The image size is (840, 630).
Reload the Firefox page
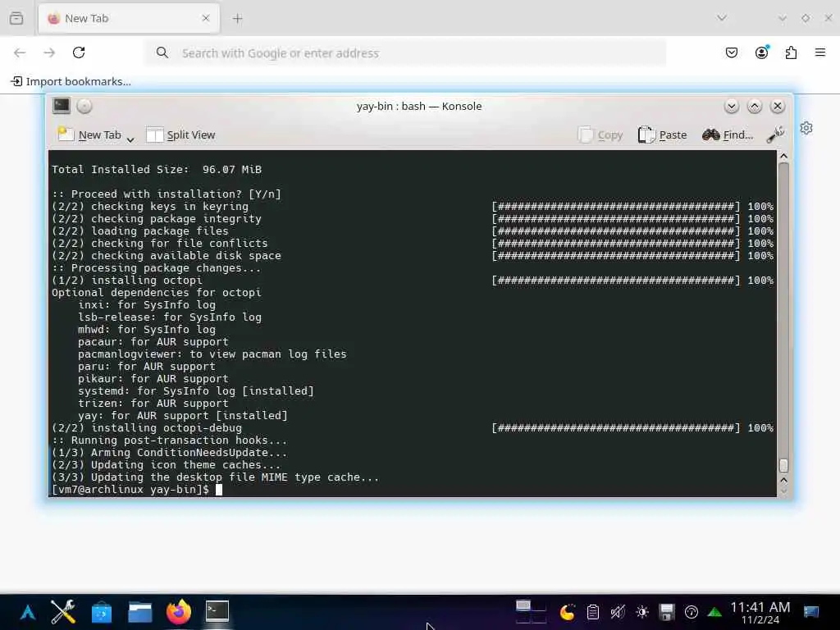(x=79, y=52)
